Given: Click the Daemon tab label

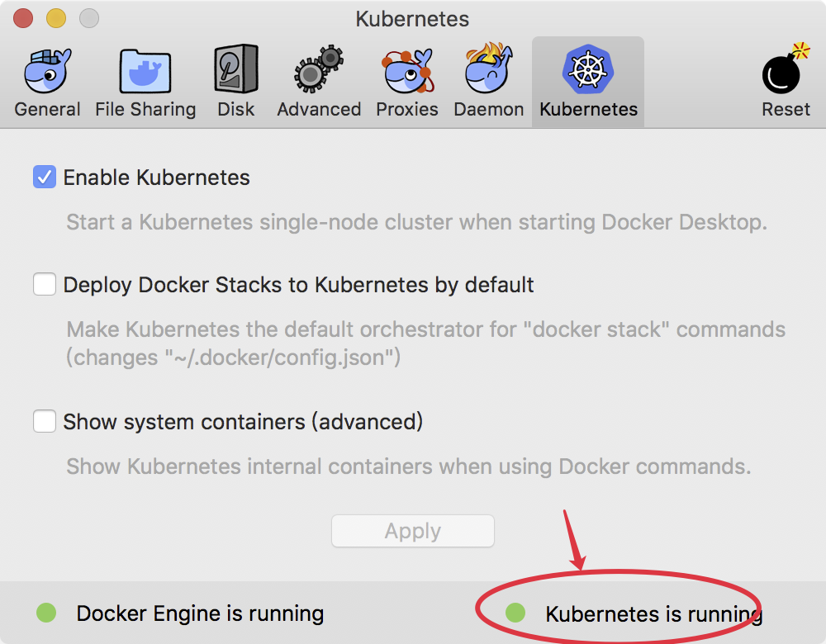Looking at the screenshot, I should 488,109.
